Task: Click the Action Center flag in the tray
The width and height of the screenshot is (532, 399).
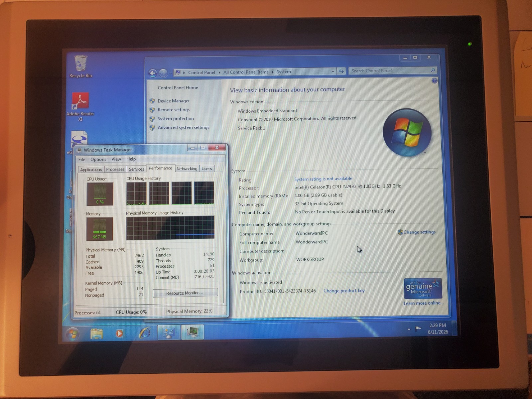Action: coord(418,329)
